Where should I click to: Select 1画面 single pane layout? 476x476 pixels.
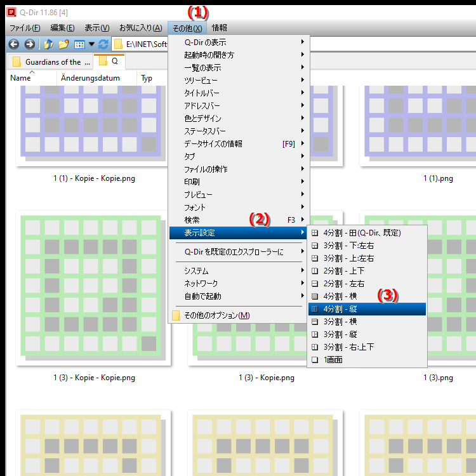367,360
